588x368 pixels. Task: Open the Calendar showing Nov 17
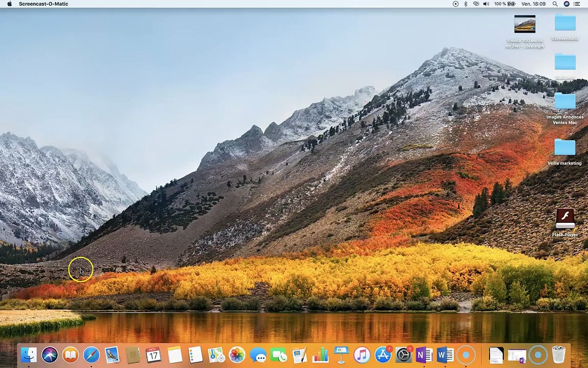coord(153,355)
